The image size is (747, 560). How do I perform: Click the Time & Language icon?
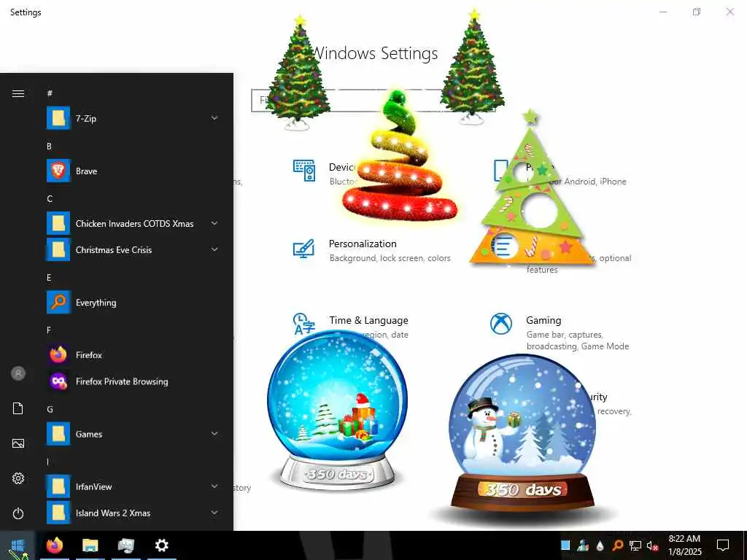[x=304, y=324]
